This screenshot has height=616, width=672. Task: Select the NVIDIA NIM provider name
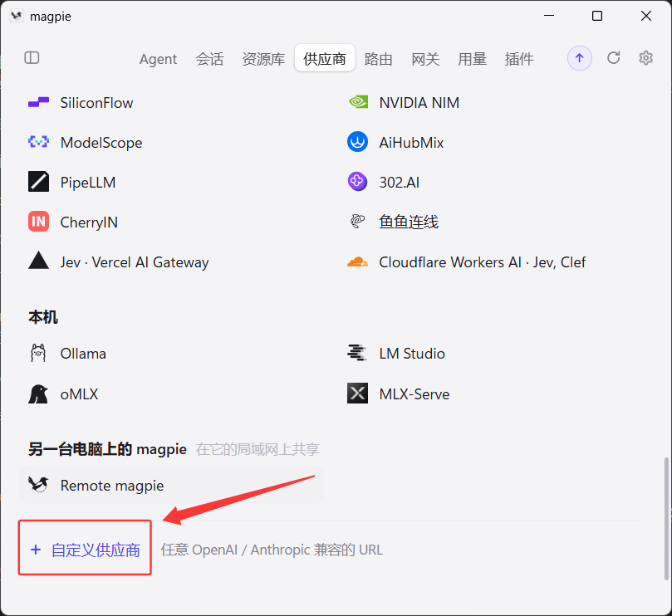tap(419, 103)
